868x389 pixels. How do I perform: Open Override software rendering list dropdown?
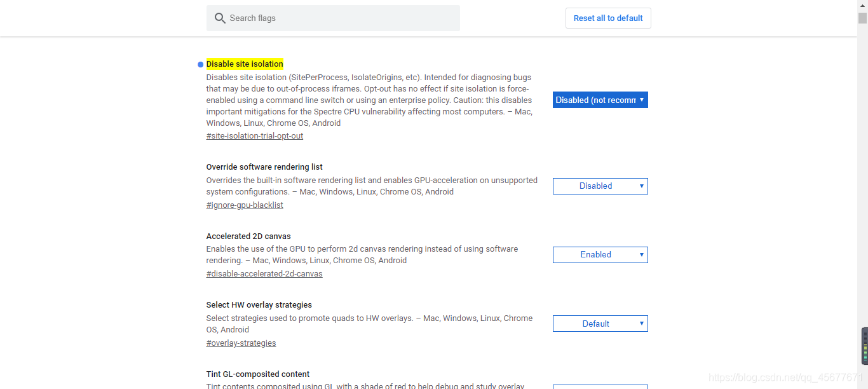[600, 186]
